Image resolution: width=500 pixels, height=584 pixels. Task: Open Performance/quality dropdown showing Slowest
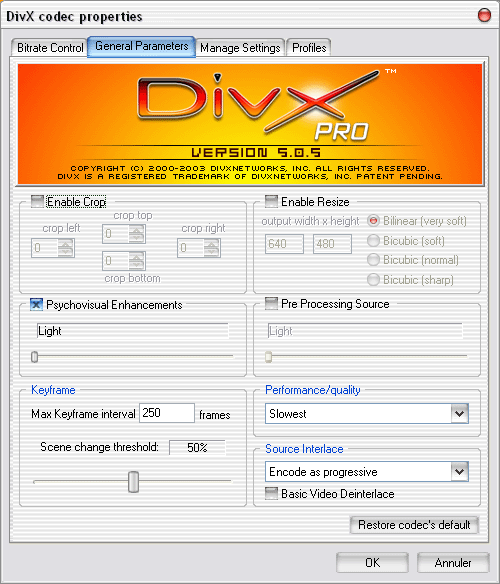[x=367, y=413]
